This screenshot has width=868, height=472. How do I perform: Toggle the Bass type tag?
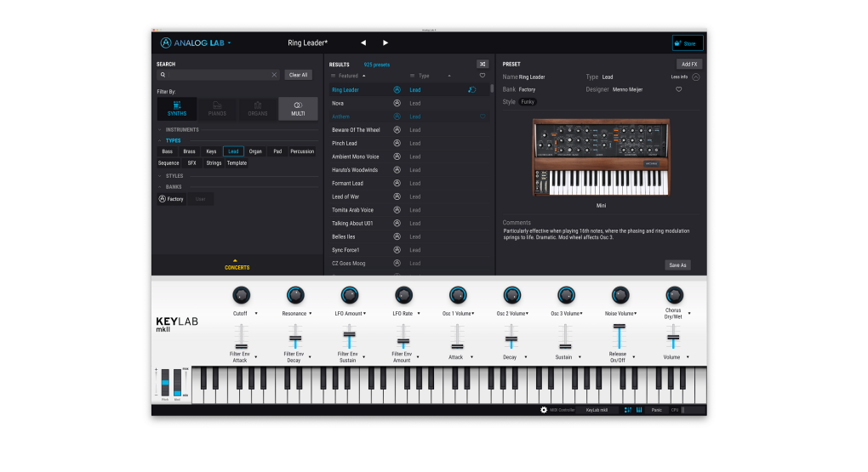click(167, 151)
